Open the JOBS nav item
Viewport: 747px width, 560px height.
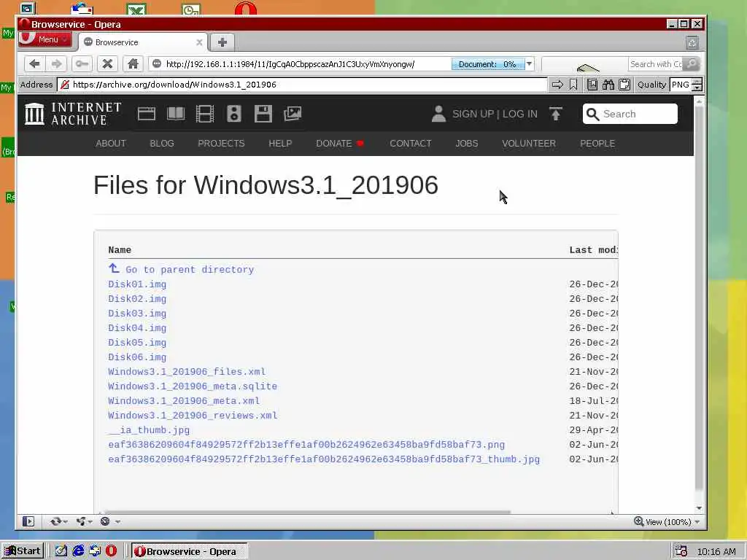[466, 144]
